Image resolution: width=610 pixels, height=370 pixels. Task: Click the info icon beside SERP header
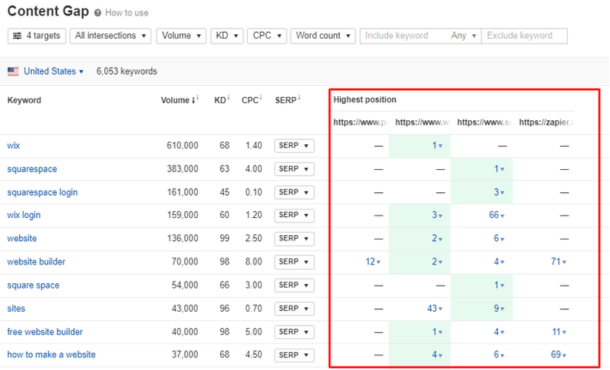click(299, 97)
